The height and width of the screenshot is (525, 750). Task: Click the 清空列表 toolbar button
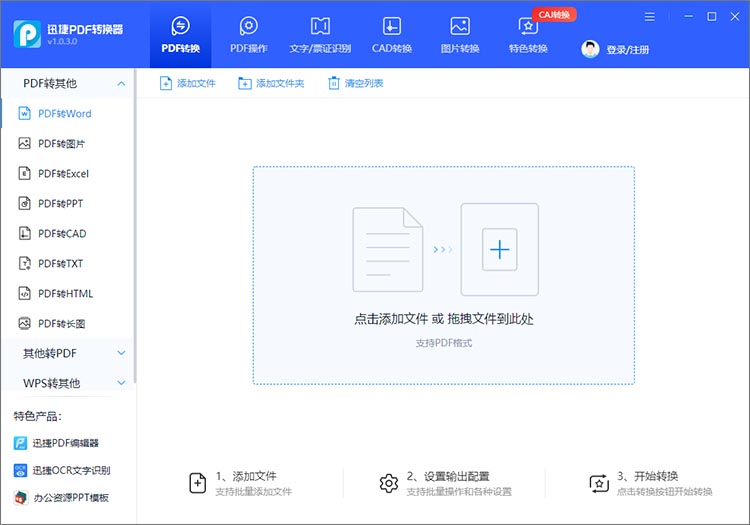(x=355, y=83)
